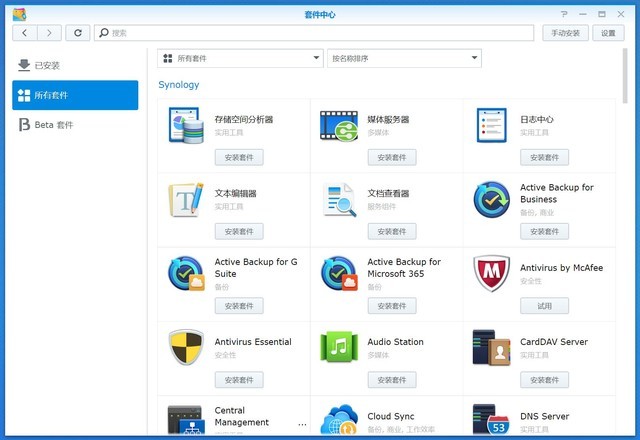This screenshot has width=640, height=440.
Task: Go forward with the right arrow
Action: pos(49,33)
